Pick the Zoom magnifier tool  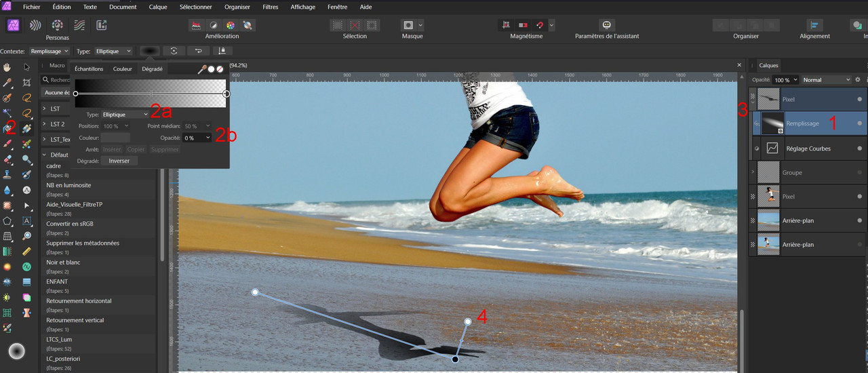(x=27, y=235)
